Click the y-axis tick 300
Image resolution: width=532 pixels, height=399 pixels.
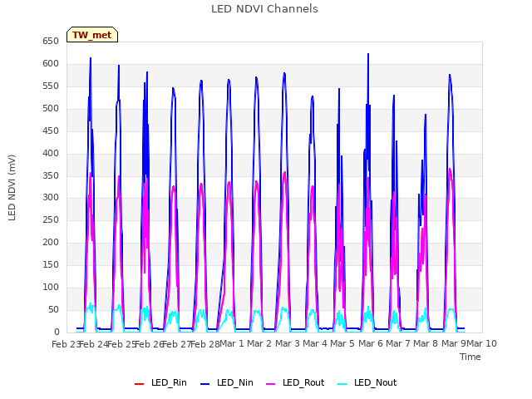tap(51, 198)
